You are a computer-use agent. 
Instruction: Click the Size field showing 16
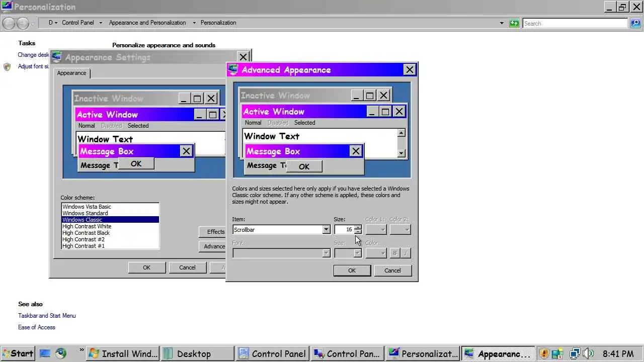pos(344,230)
